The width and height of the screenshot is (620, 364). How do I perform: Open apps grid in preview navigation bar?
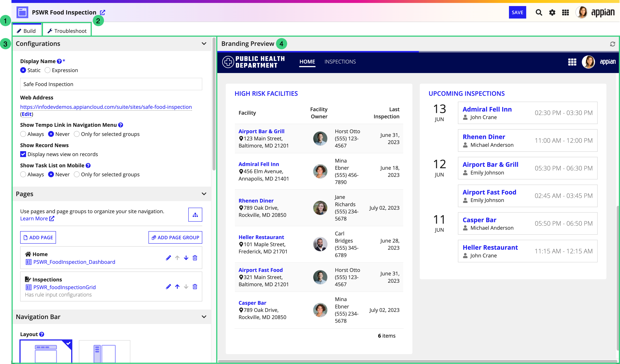pos(572,62)
